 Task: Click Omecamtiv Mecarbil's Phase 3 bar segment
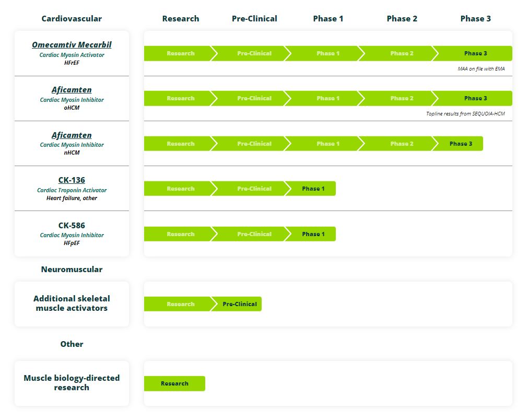475,53
